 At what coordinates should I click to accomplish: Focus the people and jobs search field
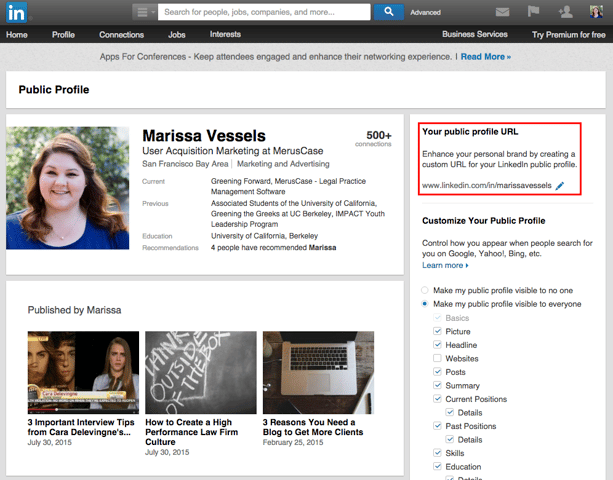click(x=264, y=12)
